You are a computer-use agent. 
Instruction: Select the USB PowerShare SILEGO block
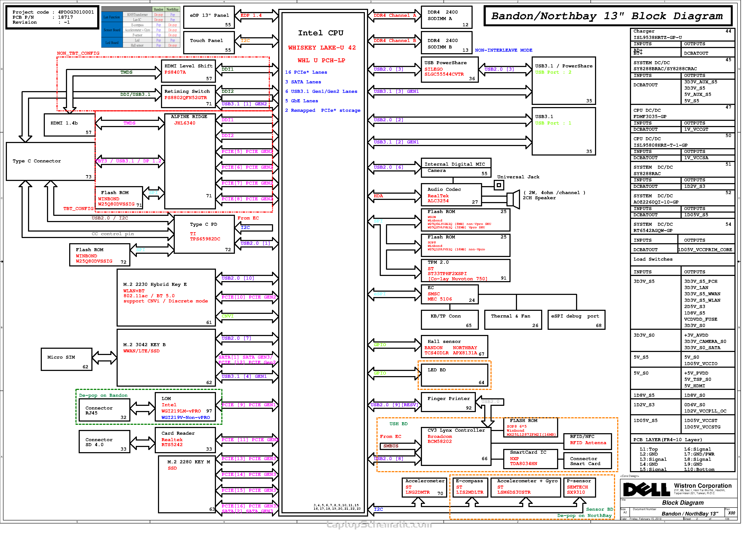(450, 69)
